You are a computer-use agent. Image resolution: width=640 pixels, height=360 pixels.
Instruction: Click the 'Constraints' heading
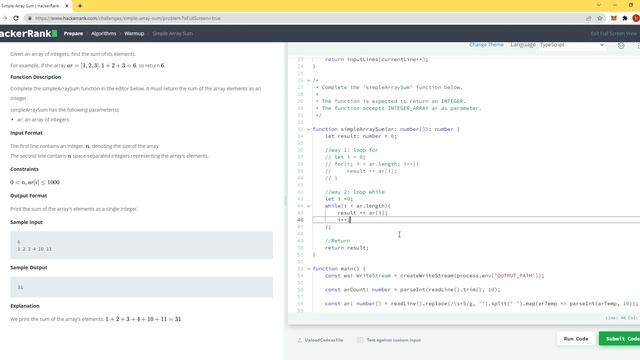[x=24, y=169]
